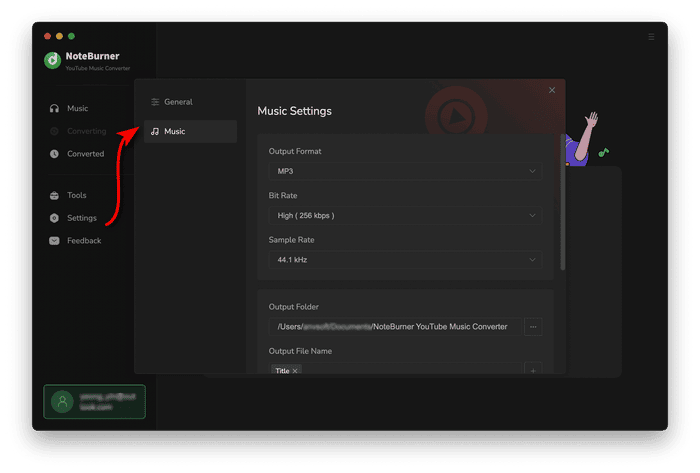The width and height of the screenshot is (700, 473).
Task: Open the Feedback envelope icon
Action: click(55, 241)
